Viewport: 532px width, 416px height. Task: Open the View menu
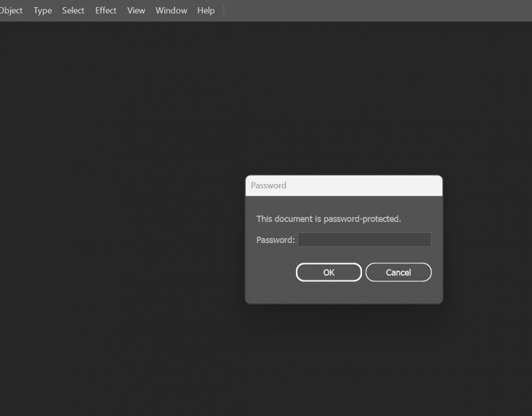point(136,11)
